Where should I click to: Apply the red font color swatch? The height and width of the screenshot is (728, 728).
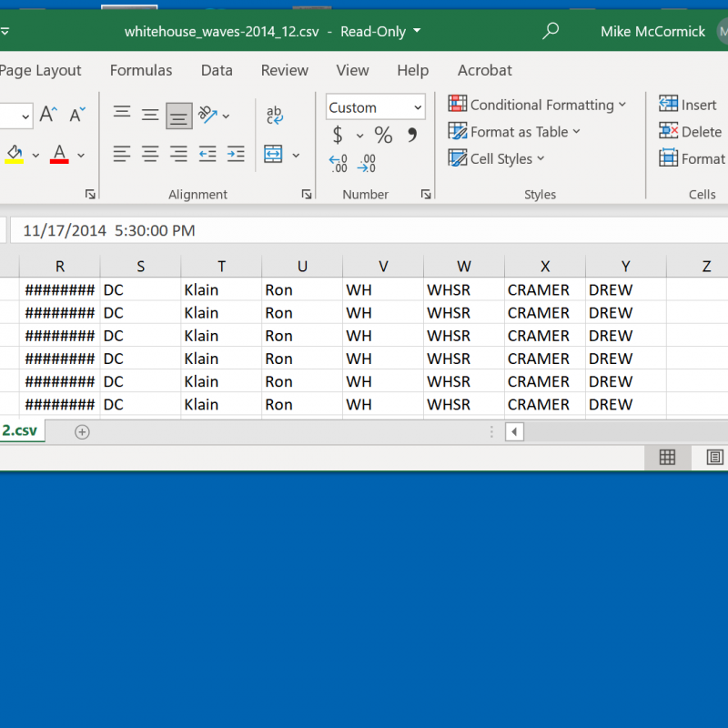59,155
